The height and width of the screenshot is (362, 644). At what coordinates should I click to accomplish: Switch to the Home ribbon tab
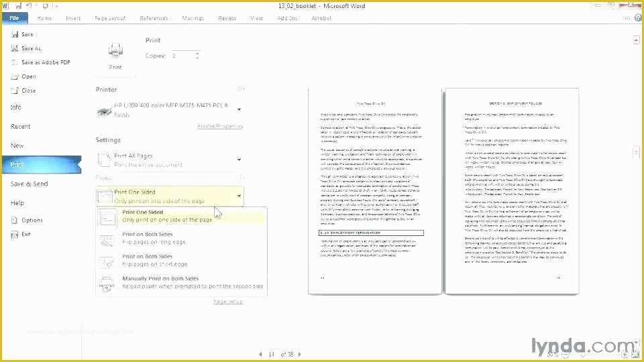coord(44,18)
